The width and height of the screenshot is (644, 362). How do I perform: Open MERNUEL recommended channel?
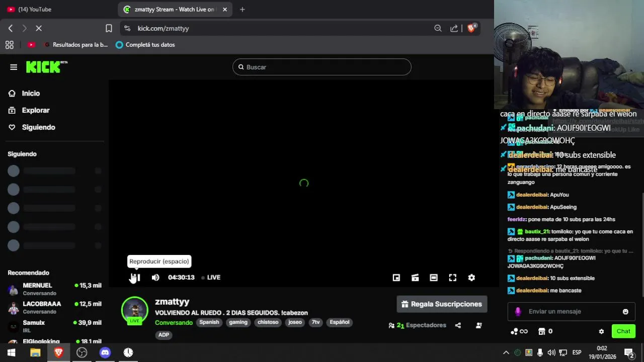point(54,289)
